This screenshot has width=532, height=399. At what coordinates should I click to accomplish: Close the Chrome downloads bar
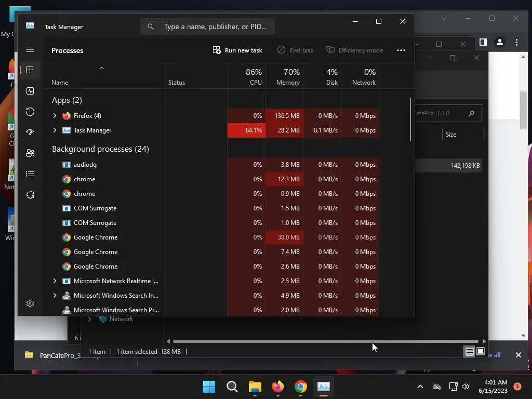518,355
